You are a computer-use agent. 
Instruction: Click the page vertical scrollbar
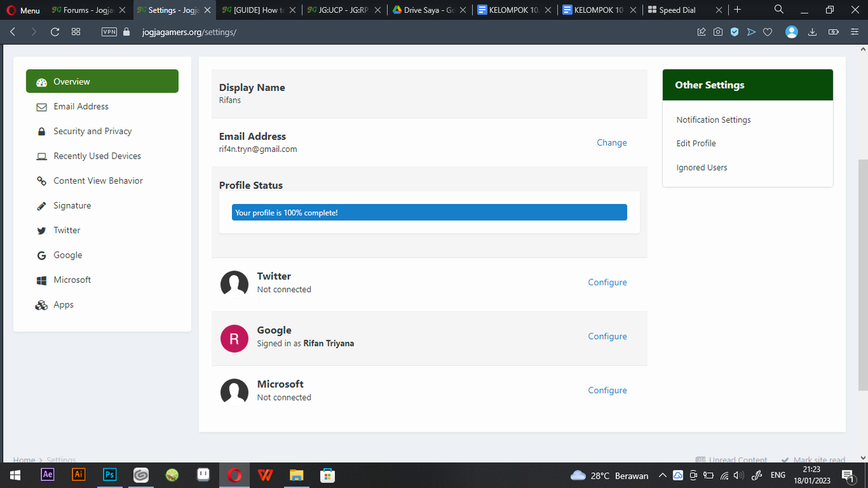(863, 274)
